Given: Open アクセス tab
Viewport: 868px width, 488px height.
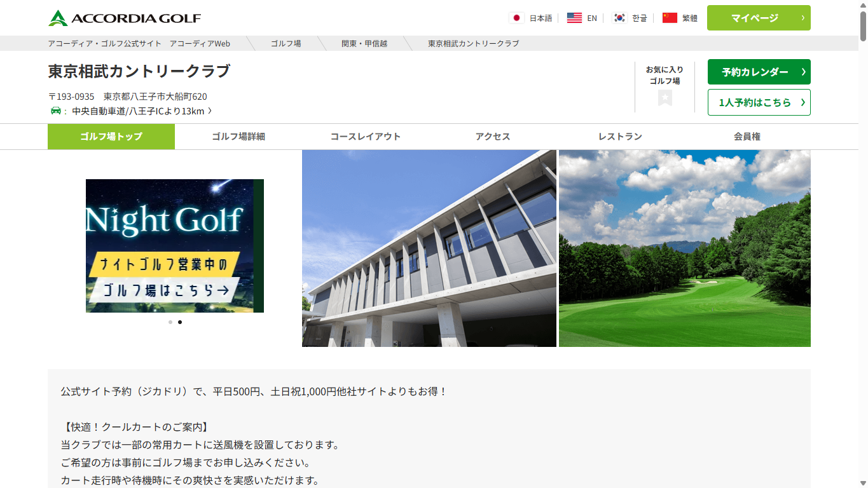Looking at the screenshot, I should point(493,137).
